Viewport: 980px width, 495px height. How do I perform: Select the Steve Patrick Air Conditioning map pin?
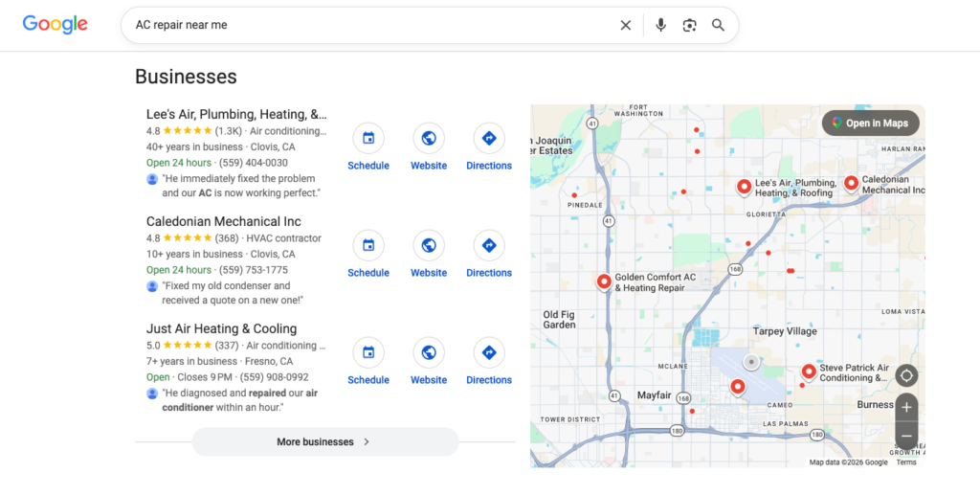point(809,371)
